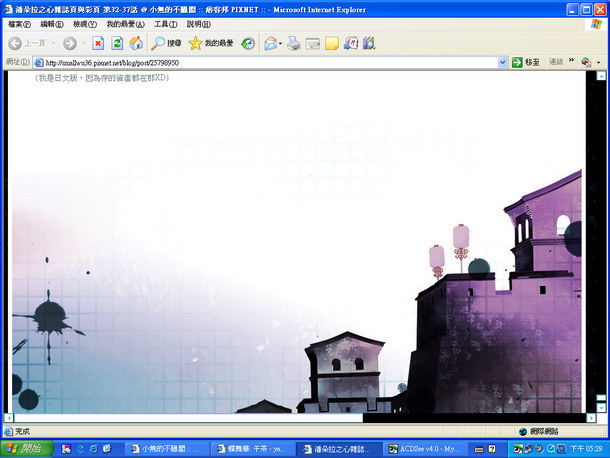Open the 我的最愛(A) Favorites menu
Viewport: 610px width, 458px height.
coord(125,25)
